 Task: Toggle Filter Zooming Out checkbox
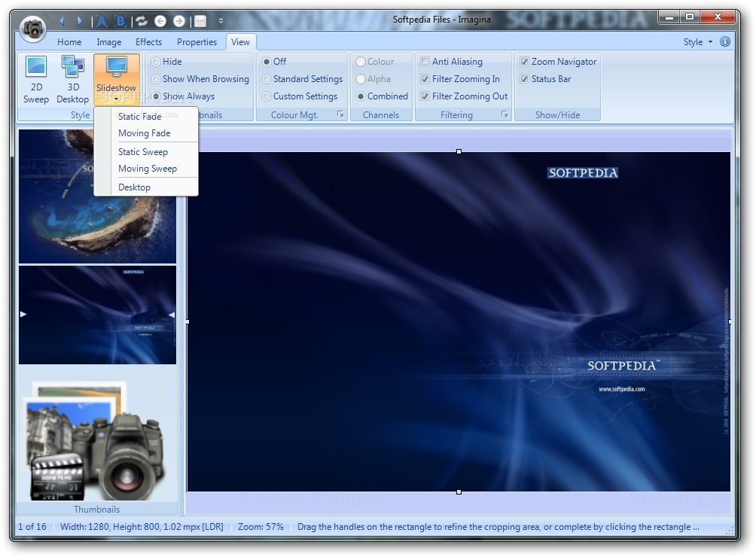coord(465,96)
